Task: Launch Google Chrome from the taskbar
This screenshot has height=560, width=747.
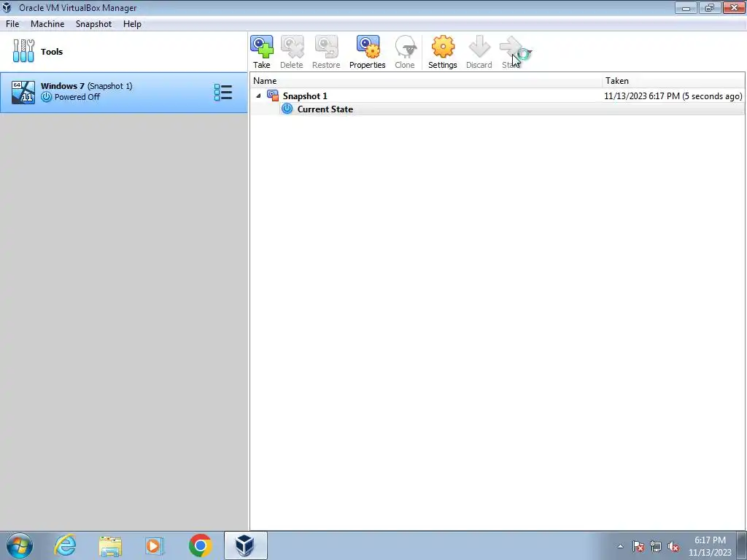Action: click(200, 545)
